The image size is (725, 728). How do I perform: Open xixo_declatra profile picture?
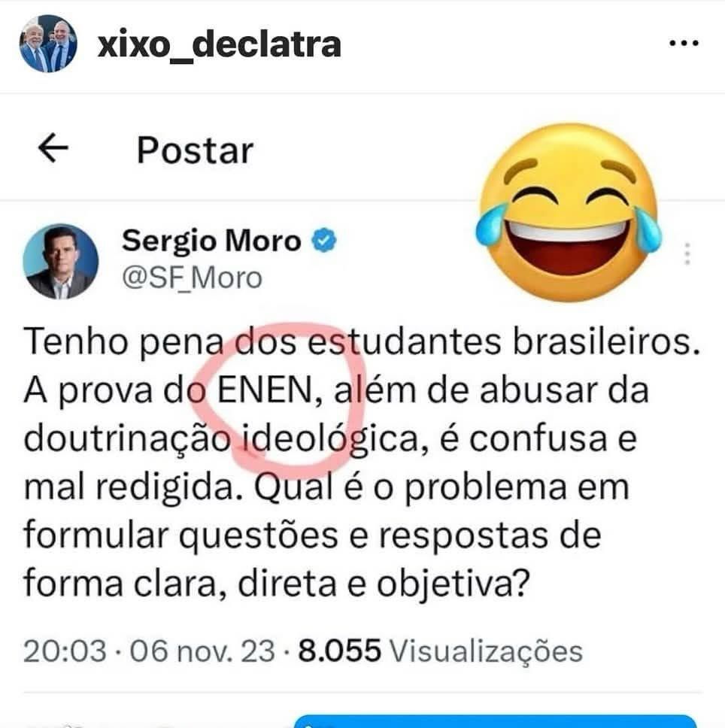pyautogui.click(x=48, y=44)
